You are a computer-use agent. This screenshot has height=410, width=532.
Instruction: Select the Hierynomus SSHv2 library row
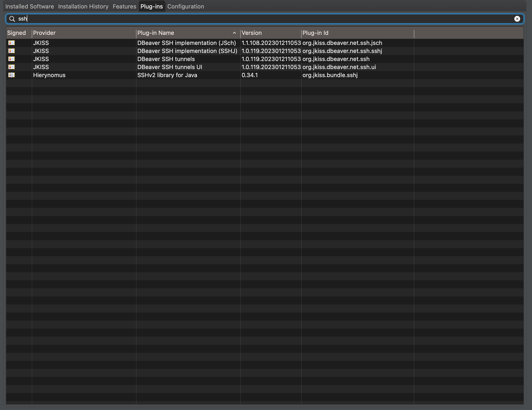[x=167, y=75]
